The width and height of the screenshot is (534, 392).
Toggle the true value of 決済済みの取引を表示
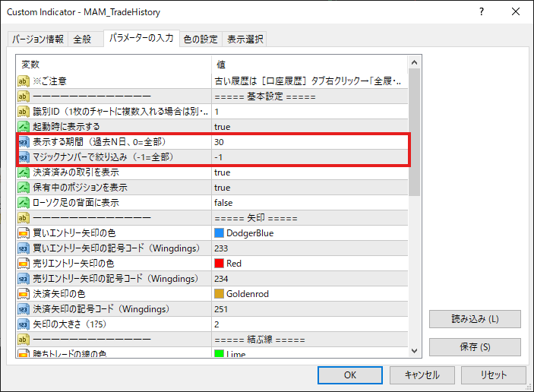[222, 172]
